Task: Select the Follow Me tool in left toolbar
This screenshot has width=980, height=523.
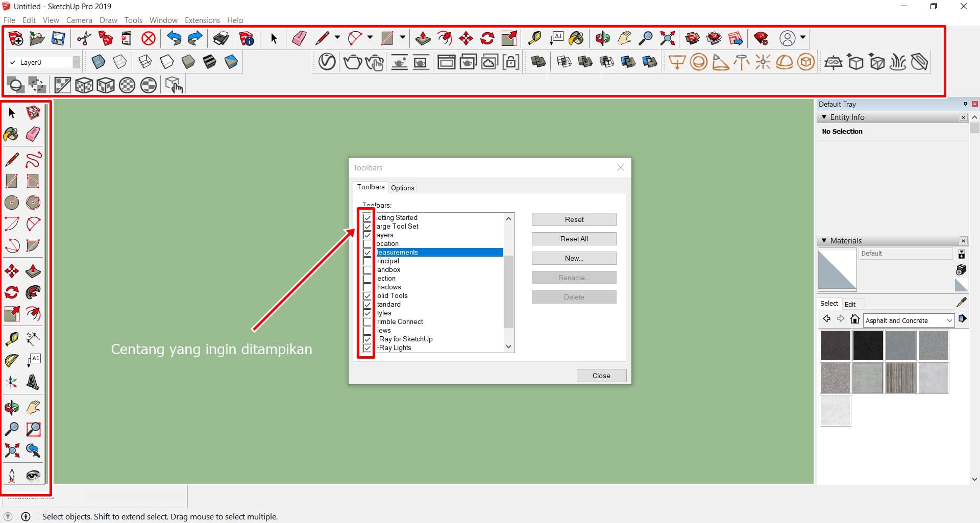Action: [33, 292]
